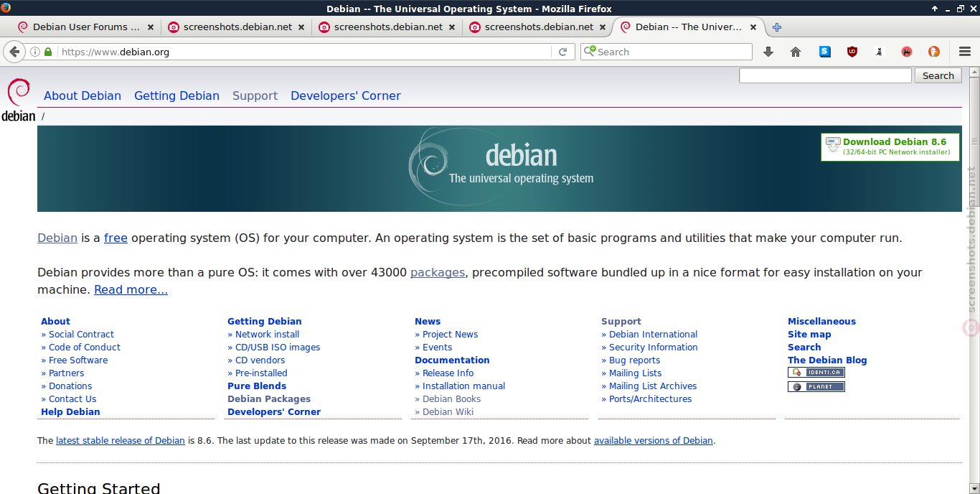The width and height of the screenshot is (980, 494).
Task: Click the DuckDuckGo duck extension icon
Action: click(934, 52)
